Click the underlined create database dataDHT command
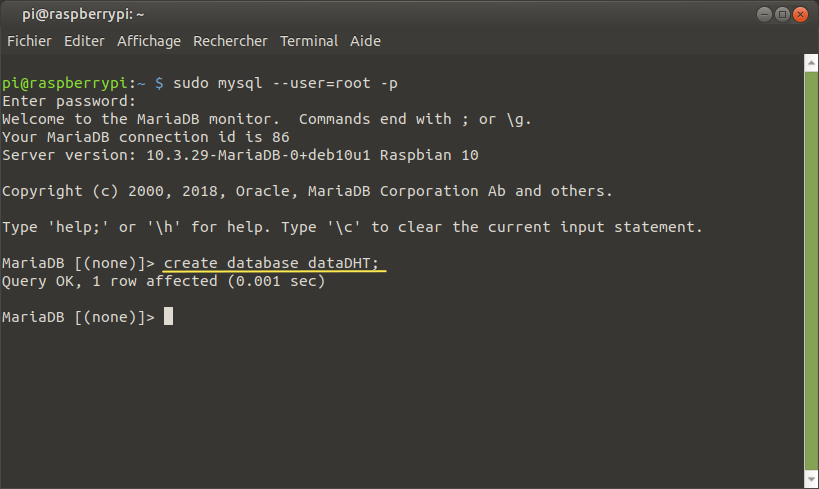The width and height of the screenshot is (819, 489). pos(271,263)
